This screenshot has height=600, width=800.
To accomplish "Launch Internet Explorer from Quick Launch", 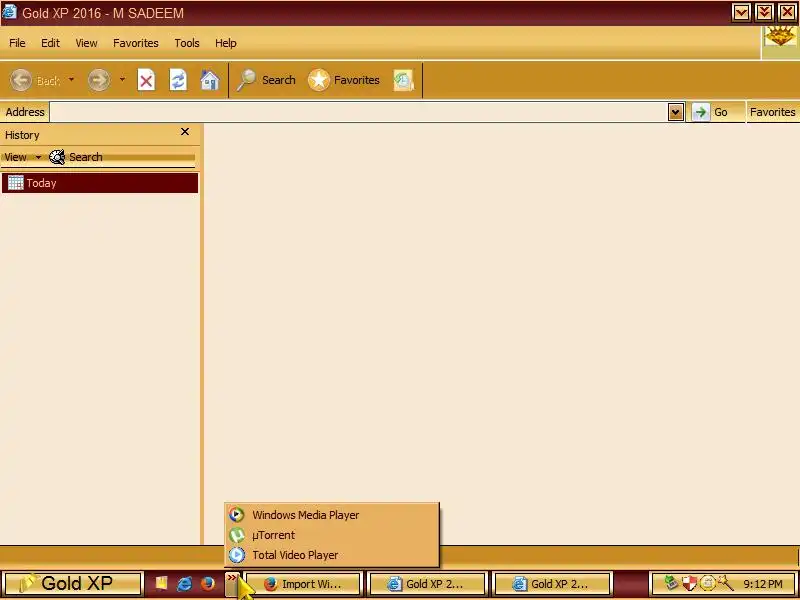I will (184, 583).
